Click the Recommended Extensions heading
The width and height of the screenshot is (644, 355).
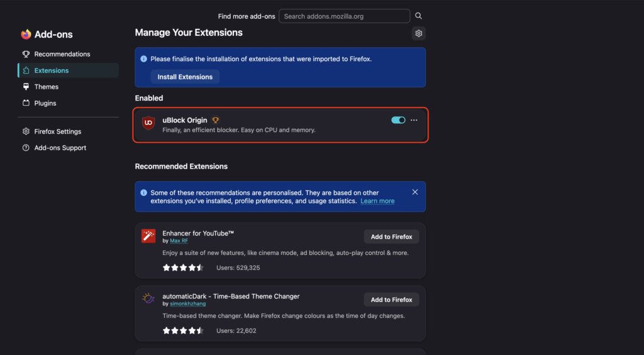(x=181, y=166)
